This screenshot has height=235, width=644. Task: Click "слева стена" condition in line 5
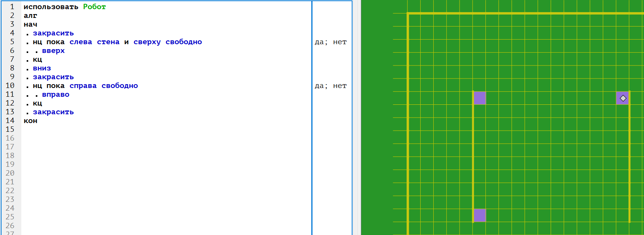point(95,42)
